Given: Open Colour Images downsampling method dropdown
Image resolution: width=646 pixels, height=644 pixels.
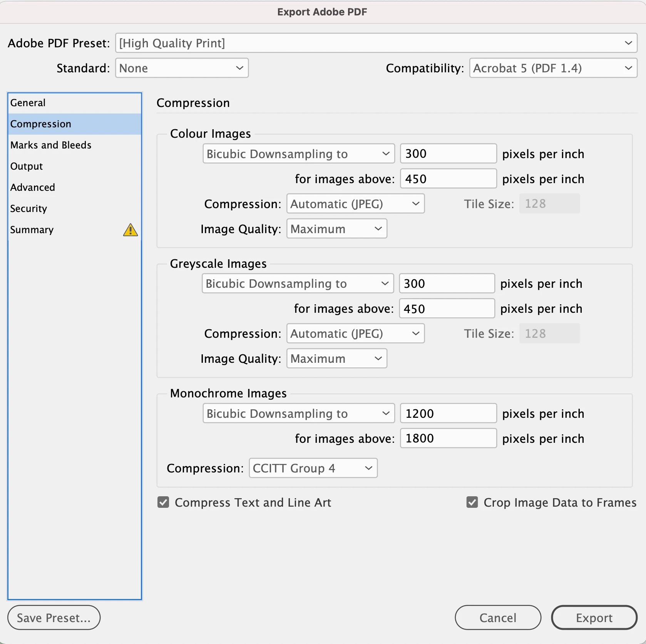Looking at the screenshot, I should point(299,154).
